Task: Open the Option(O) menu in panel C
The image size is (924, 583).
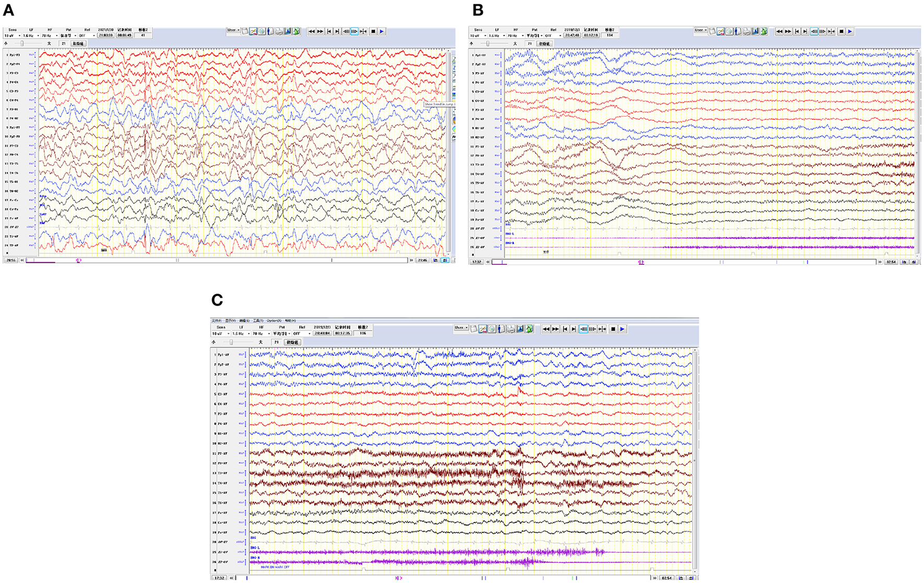Action: point(274,321)
